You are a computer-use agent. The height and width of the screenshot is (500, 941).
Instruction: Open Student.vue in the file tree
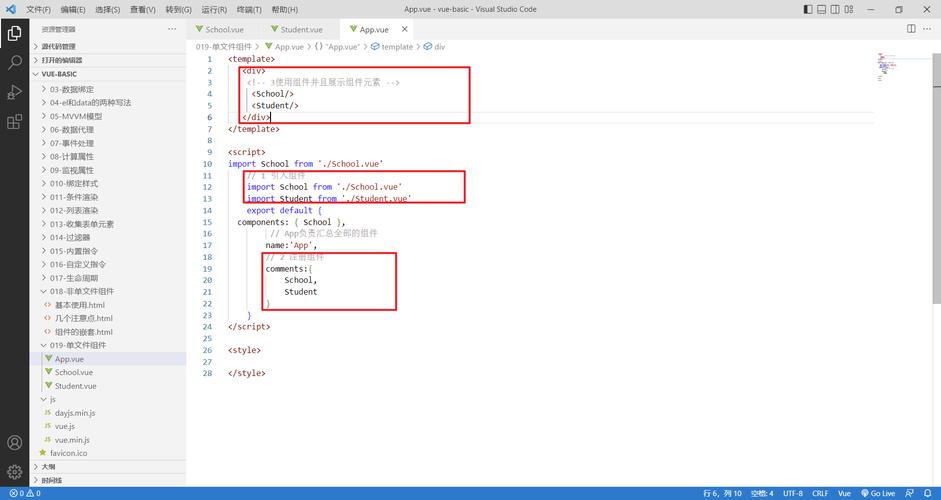pyautogui.click(x=108, y=386)
